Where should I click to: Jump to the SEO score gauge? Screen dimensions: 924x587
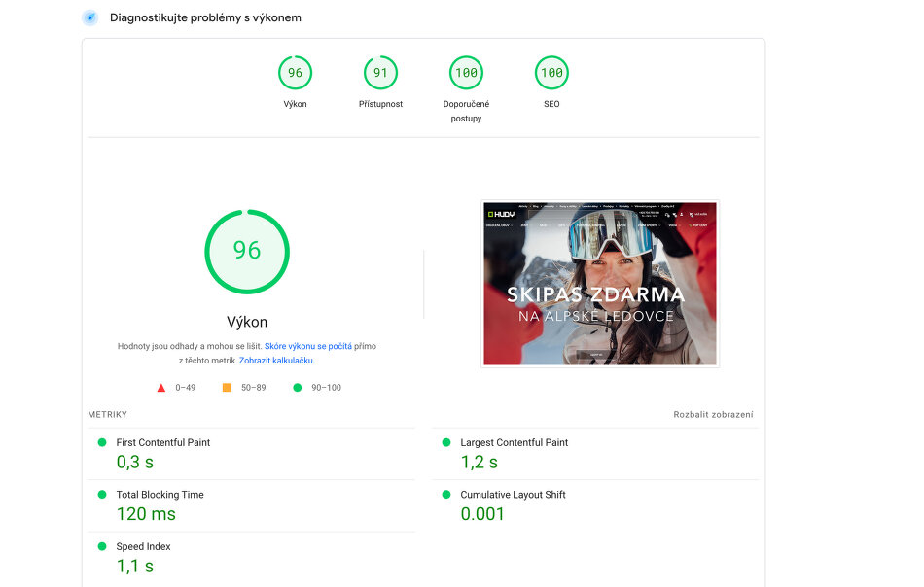click(551, 73)
